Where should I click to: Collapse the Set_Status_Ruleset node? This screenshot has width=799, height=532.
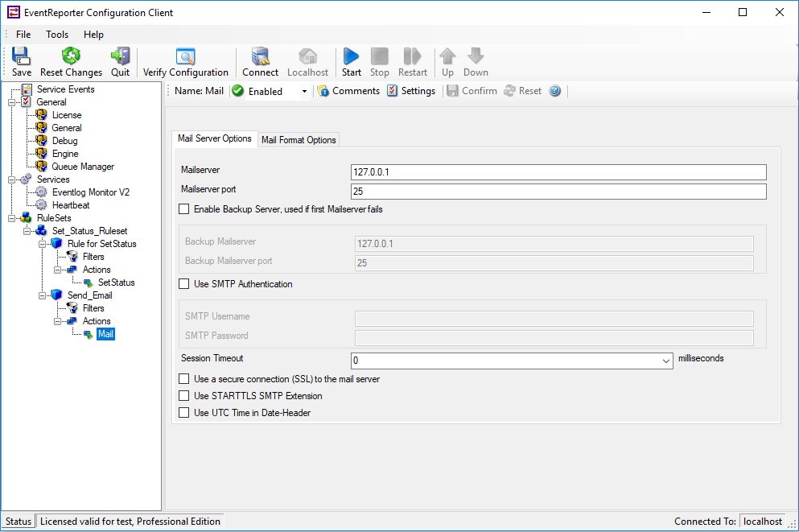pyautogui.click(x=27, y=231)
